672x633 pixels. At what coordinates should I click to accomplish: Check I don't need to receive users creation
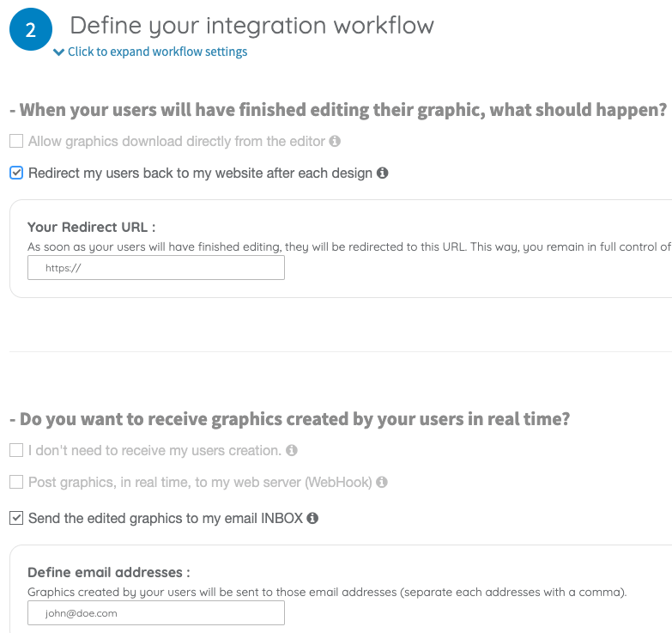coord(16,450)
